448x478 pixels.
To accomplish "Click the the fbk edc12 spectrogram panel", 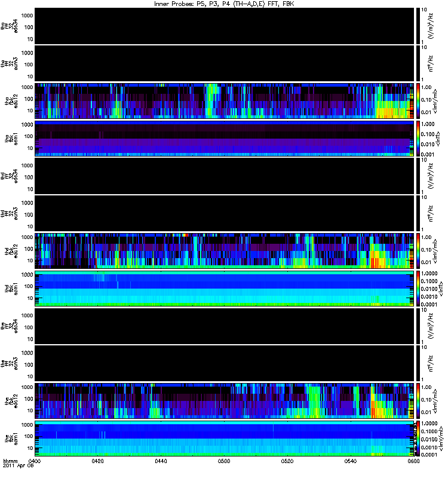I will [225, 401].
